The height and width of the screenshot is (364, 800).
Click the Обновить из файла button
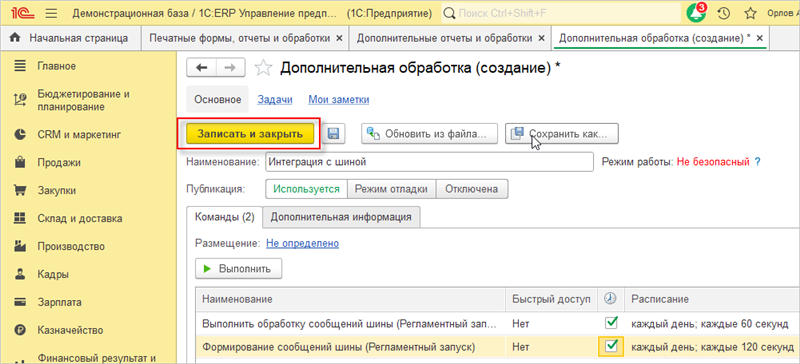tap(429, 134)
